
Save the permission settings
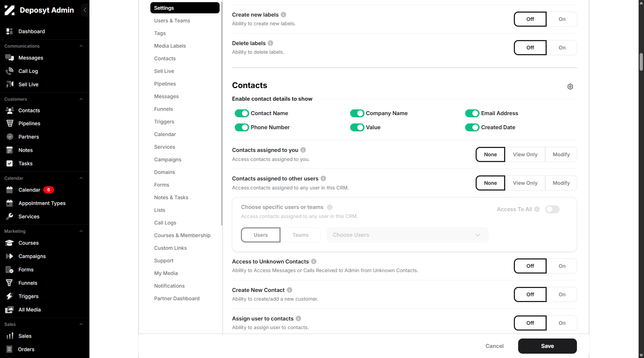[547, 346]
